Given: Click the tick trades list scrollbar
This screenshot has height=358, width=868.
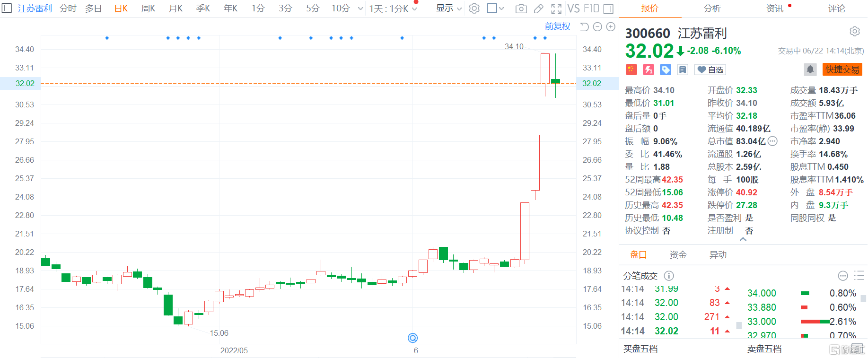Looking at the screenshot, I should pyautogui.click(x=739, y=325).
